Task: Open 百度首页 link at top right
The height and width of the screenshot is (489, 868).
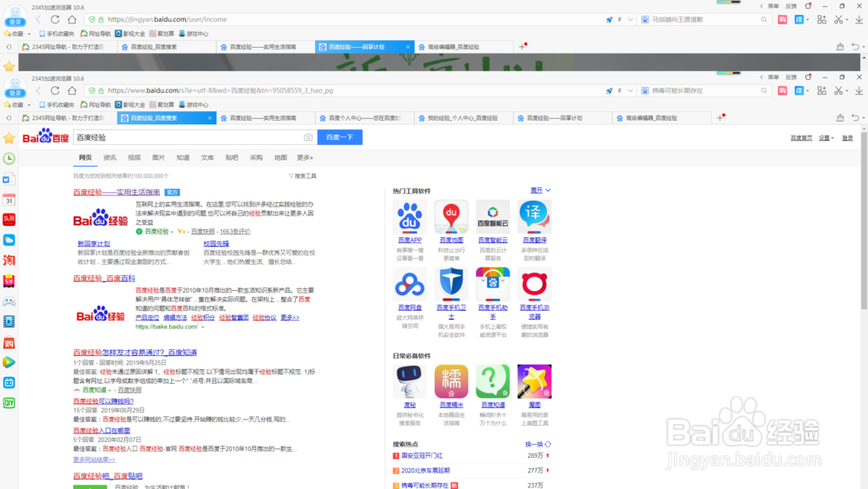Action: [801, 138]
